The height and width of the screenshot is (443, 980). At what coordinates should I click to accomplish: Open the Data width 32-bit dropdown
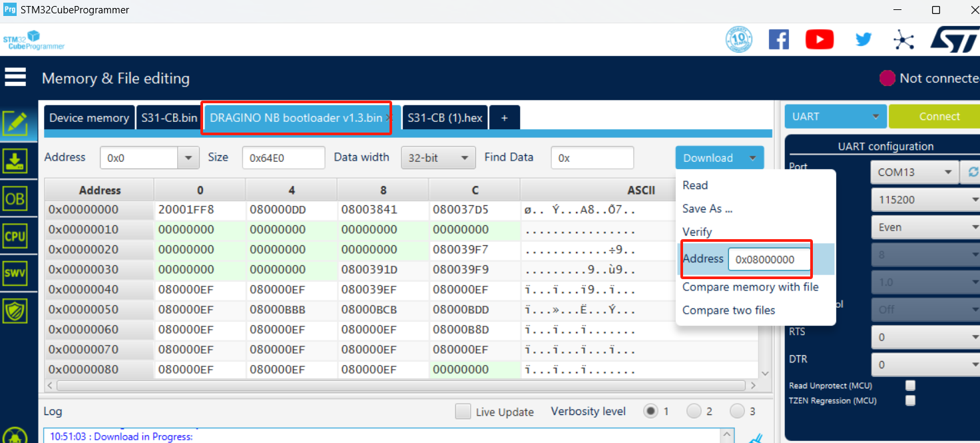point(438,158)
